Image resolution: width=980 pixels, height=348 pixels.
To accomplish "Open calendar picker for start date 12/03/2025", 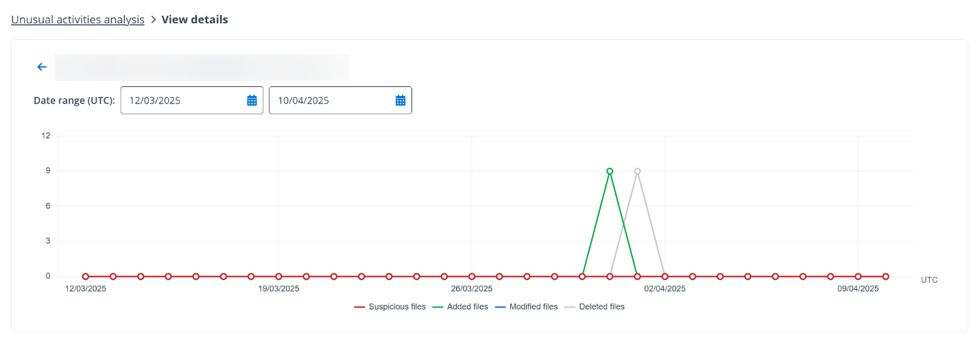I will 252,100.
